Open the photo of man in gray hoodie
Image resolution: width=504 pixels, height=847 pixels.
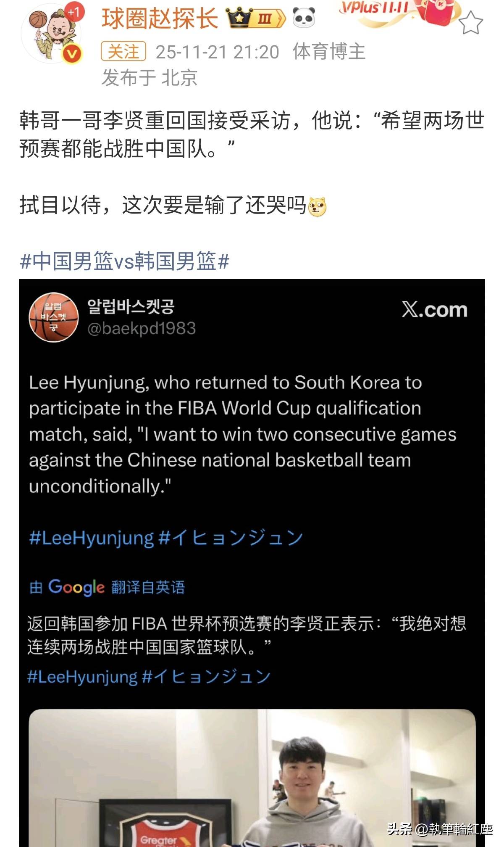pyautogui.click(x=252, y=778)
